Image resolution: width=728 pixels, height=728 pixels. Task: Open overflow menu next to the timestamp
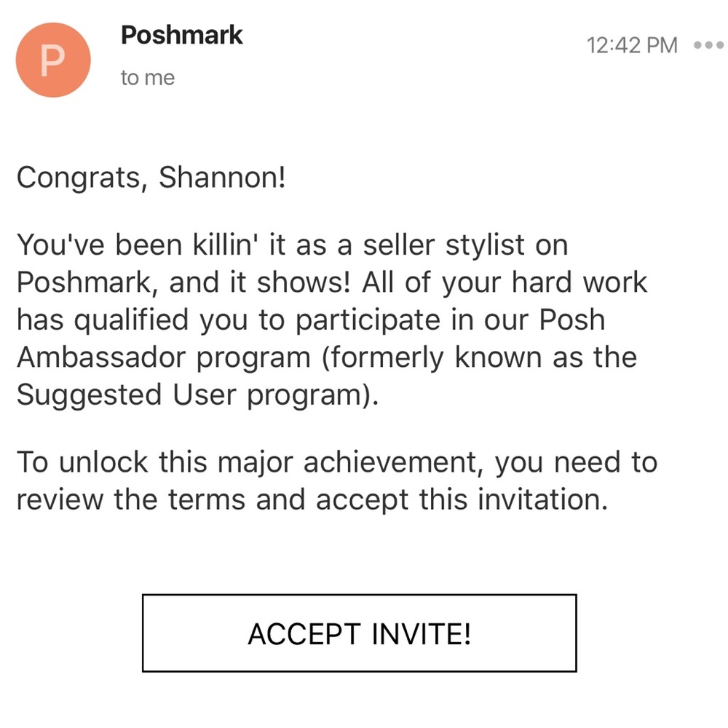click(709, 45)
